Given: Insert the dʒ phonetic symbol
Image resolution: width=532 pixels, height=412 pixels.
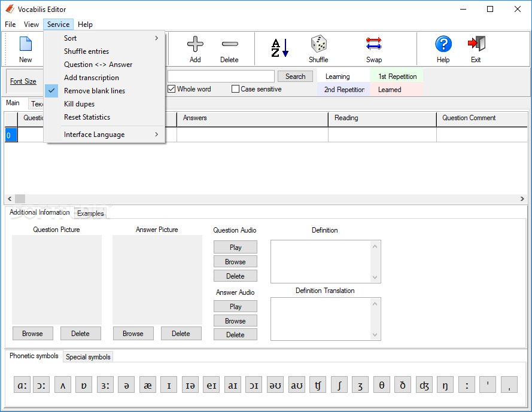Looking at the screenshot, I should (424, 385).
